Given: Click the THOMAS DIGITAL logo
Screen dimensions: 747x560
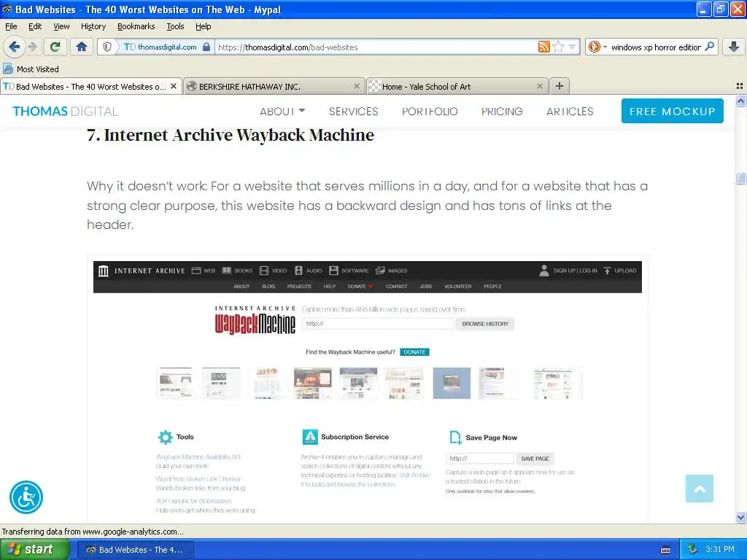Looking at the screenshot, I should pyautogui.click(x=65, y=111).
